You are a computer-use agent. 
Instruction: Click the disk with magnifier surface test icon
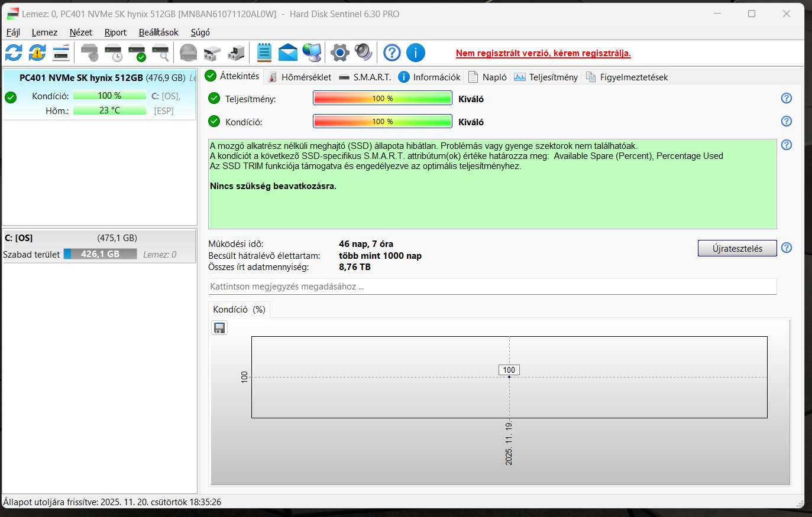[x=160, y=53]
